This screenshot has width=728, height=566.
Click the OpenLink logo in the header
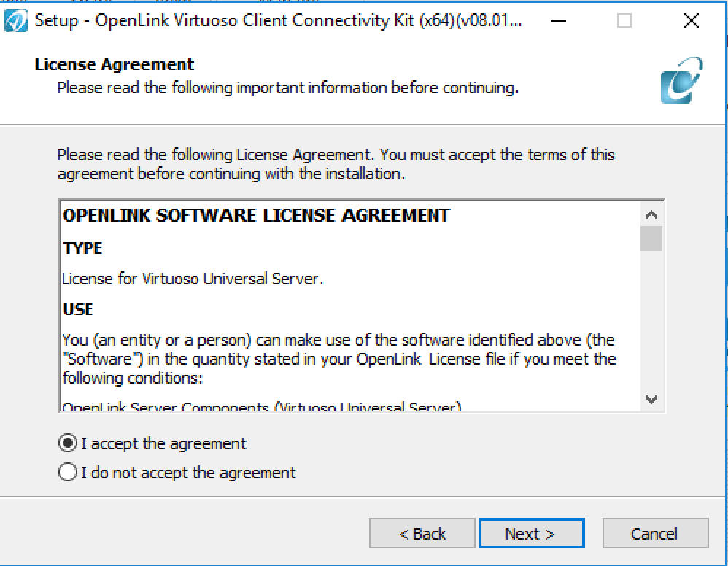coord(681,80)
